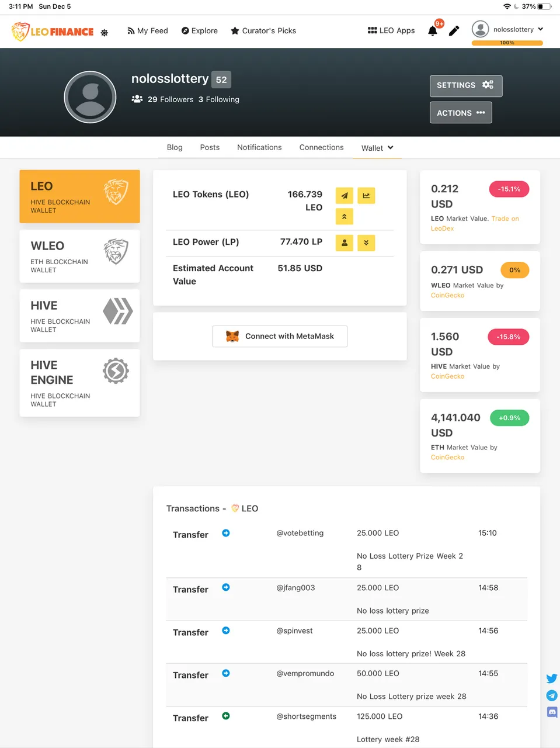
Task: Open CoinGecko link under HIVE value
Action: [447, 376]
